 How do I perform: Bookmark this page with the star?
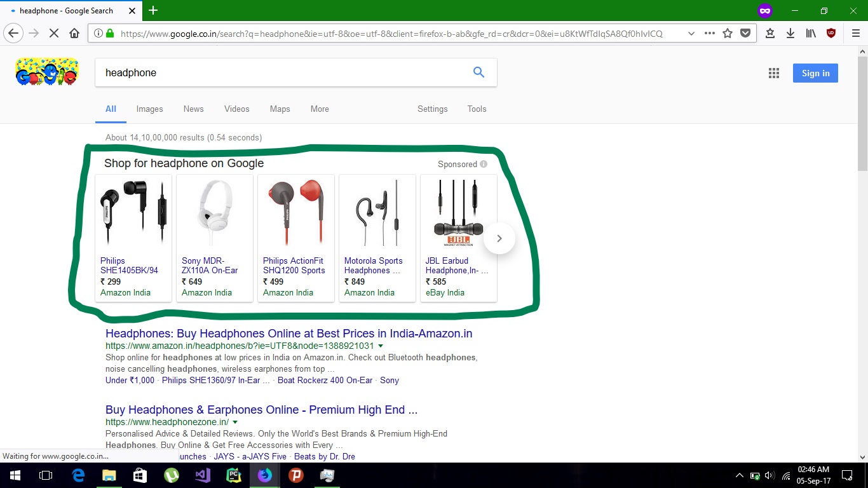tap(728, 33)
